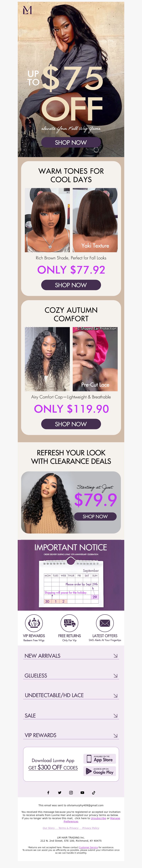Image resolution: width=142 pixels, height=868 pixels.
Task: Open the Facebook social icon
Action: point(48,792)
